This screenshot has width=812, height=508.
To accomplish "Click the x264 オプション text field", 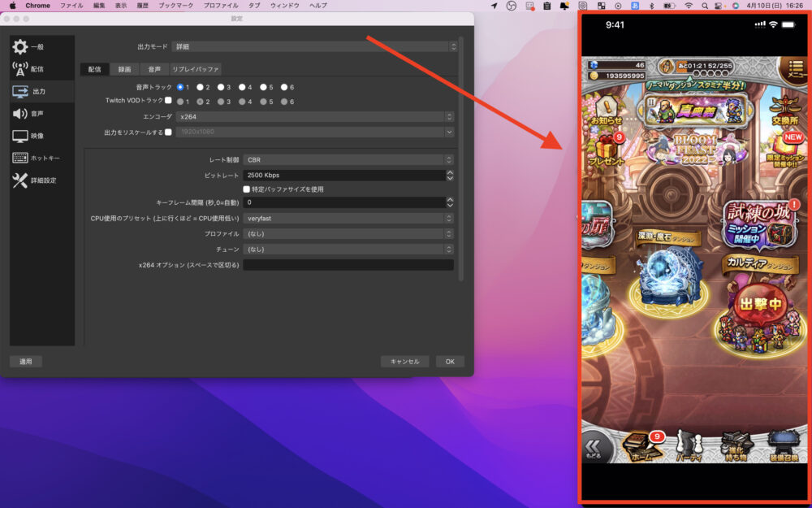I will pos(348,265).
